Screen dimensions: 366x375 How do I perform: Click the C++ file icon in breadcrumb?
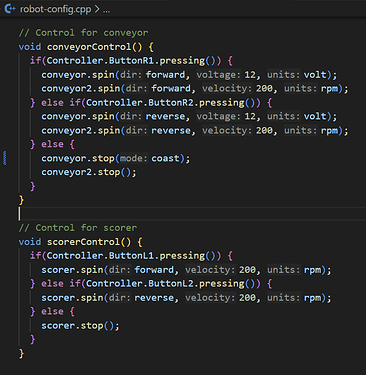click(10, 8)
